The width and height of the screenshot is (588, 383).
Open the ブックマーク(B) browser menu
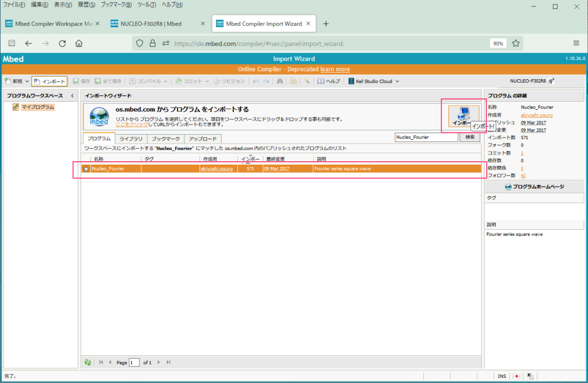point(116,5)
